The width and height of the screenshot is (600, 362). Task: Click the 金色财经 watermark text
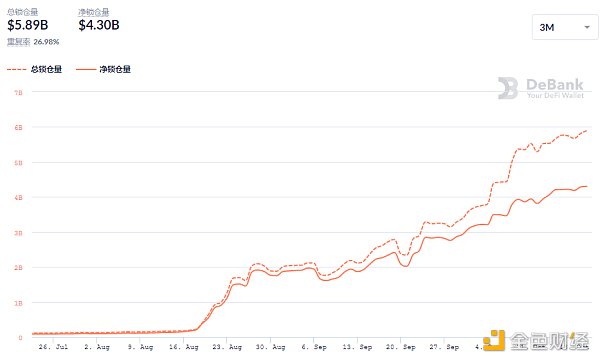(549, 341)
